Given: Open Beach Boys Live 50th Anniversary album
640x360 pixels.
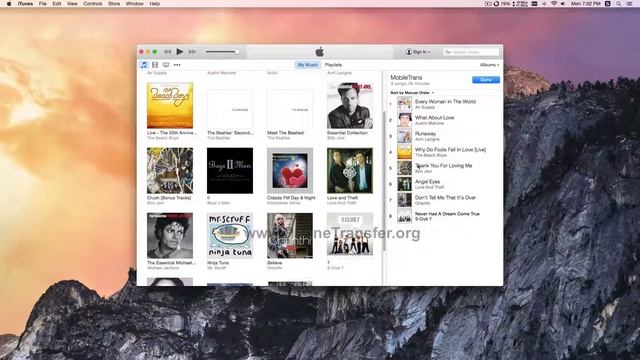Looking at the screenshot, I should pos(170,105).
